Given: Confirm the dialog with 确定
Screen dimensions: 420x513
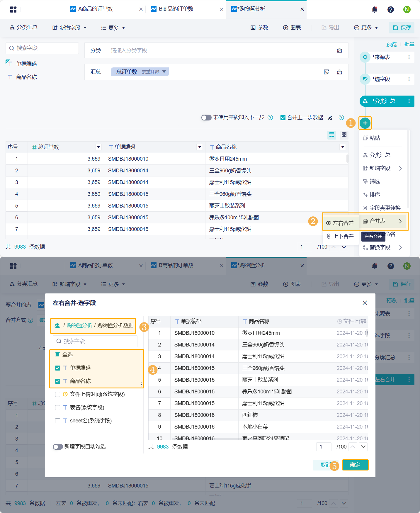Looking at the screenshot, I should [x=355, y=465].
